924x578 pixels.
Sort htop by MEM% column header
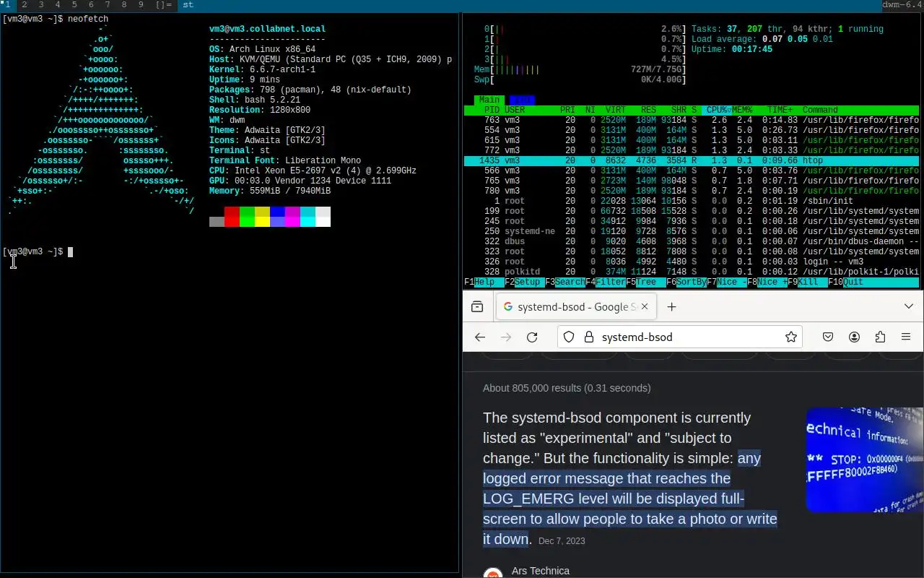click(742, 110)
